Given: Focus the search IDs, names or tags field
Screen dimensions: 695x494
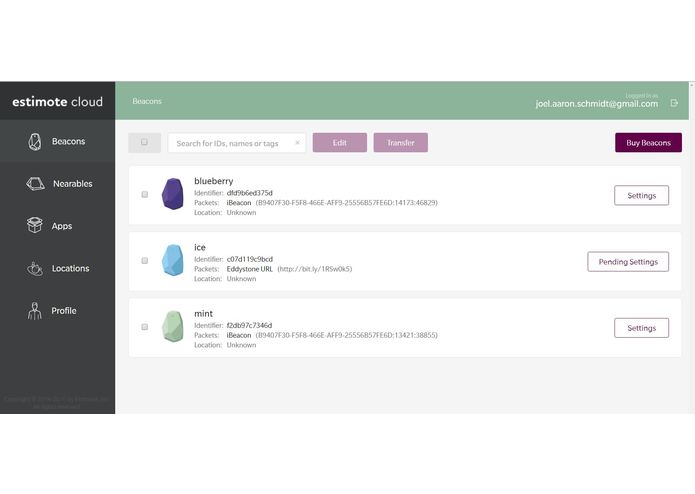Looking at the screenshot, I should point(237,143).
